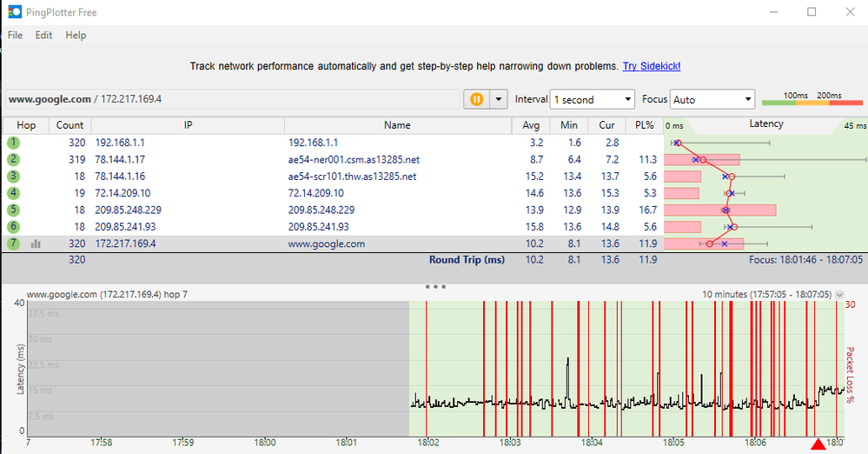Screen dimensions: 868x454
Task: Click the PL% column header
Action: tap(645, 125)
